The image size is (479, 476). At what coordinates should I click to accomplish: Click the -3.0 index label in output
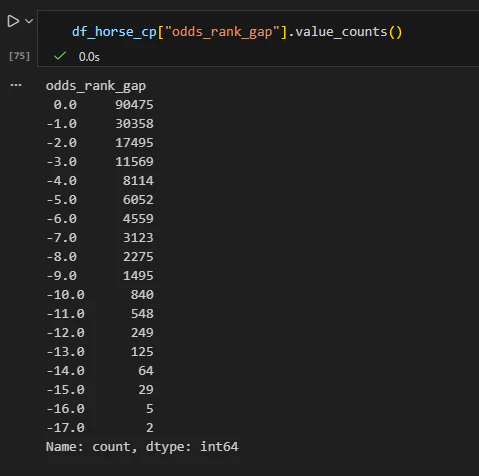point(62,162)
